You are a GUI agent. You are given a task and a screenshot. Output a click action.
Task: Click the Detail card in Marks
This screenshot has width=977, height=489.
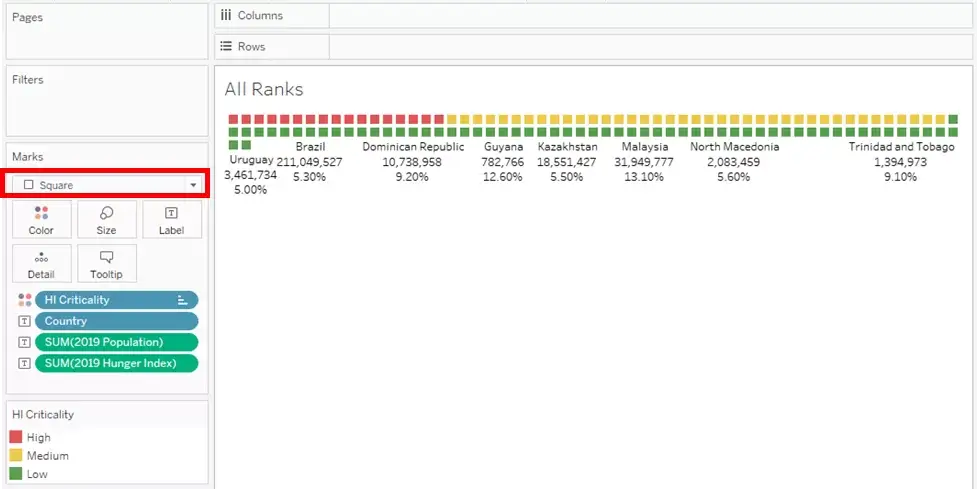(x=41, y=263)
